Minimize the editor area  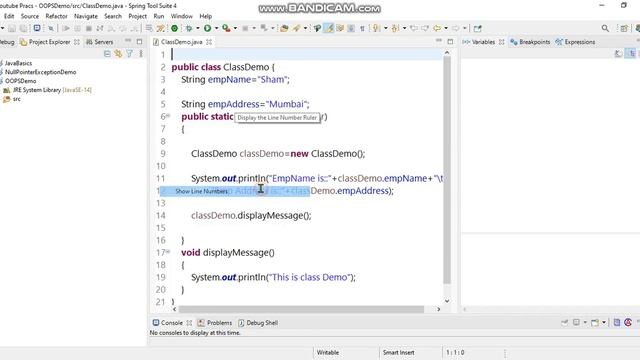tap(439, 41)
